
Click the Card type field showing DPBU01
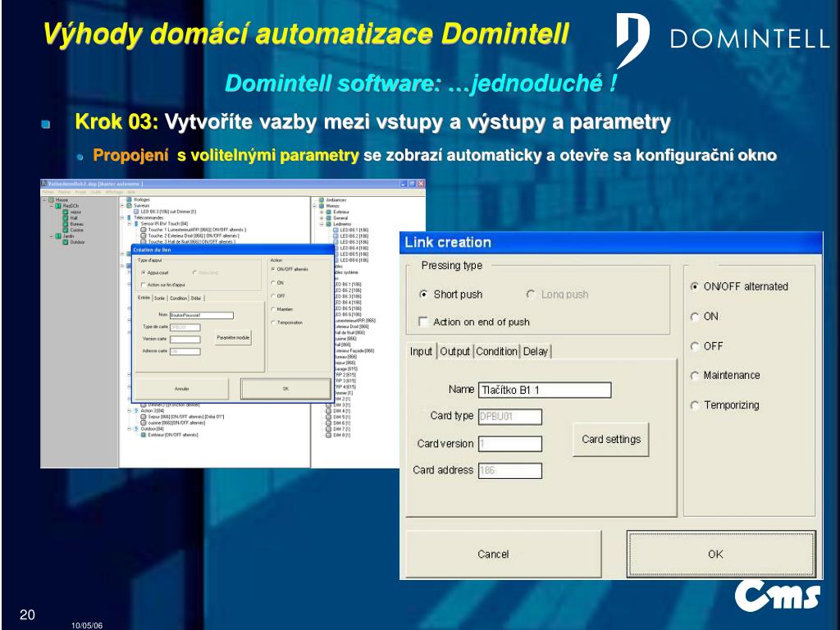(510, 416)
